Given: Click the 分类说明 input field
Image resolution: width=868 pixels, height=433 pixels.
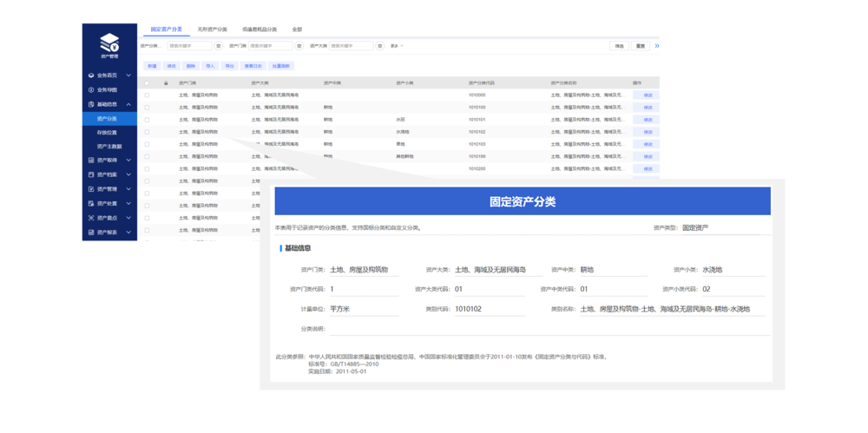Looking at the screenshot, I should [x=549, y=329].
